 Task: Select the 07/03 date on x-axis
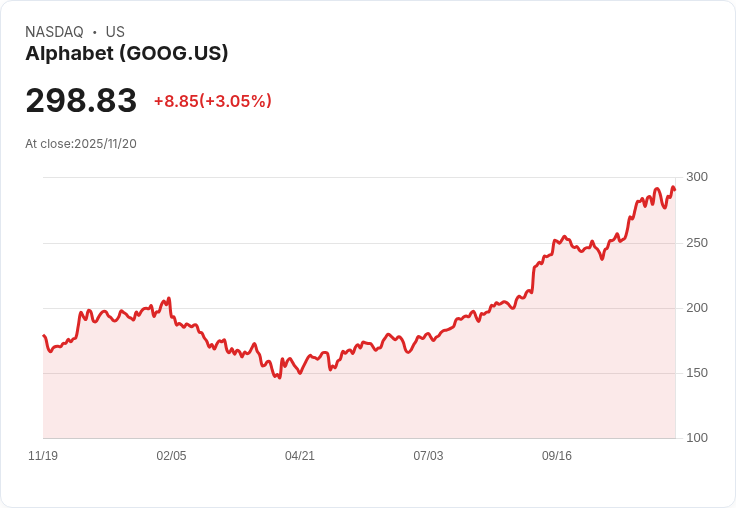click(x=428, y=456)
